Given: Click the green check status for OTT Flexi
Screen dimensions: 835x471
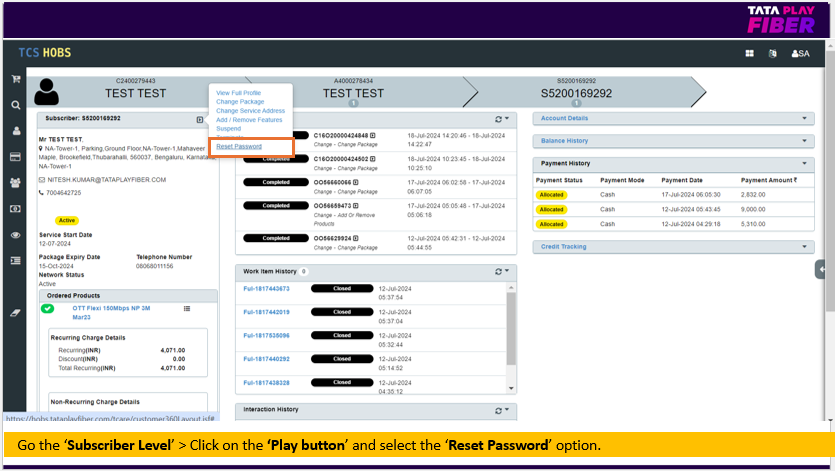Looking at the screenshot, I should [47, 308].
